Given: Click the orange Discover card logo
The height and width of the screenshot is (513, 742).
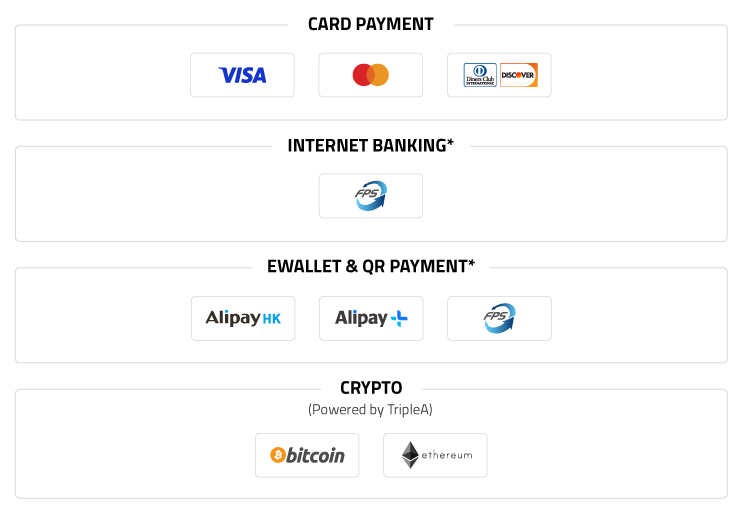Looking at the screenshot, I should click(x=519, y=75).
